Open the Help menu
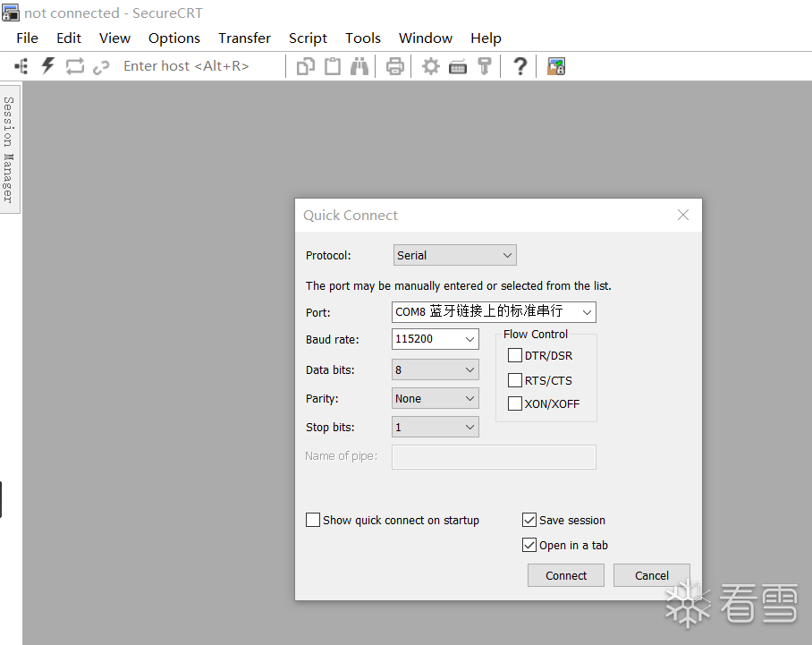 486,38
